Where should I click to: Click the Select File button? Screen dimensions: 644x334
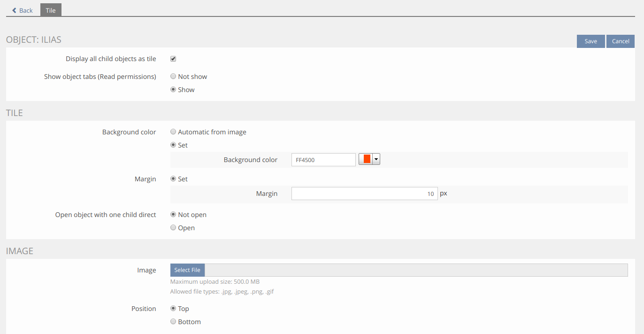pyautogui.click(x=187, y=270)
